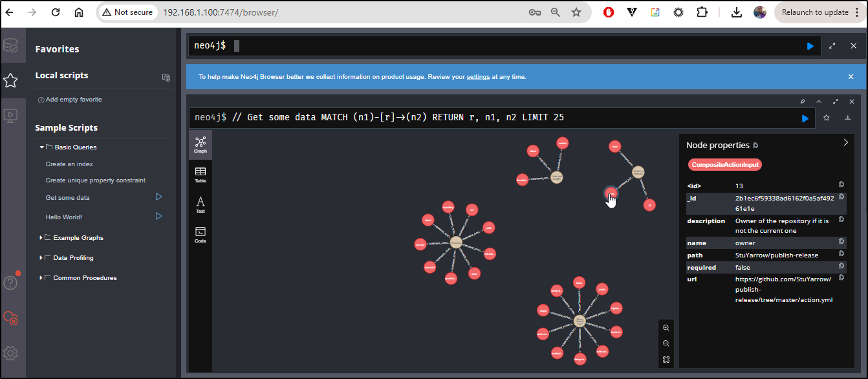Open the Help icon in the sidebar
This screenshot has width=868, height=379.
[x=10, y=282]
